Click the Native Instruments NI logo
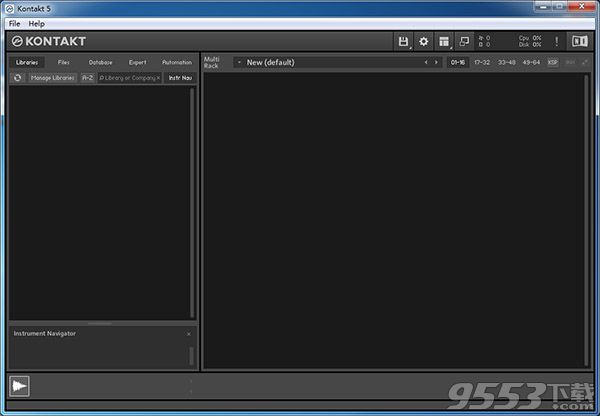Screen dimensions: 600x416 (x=580, y=41)
